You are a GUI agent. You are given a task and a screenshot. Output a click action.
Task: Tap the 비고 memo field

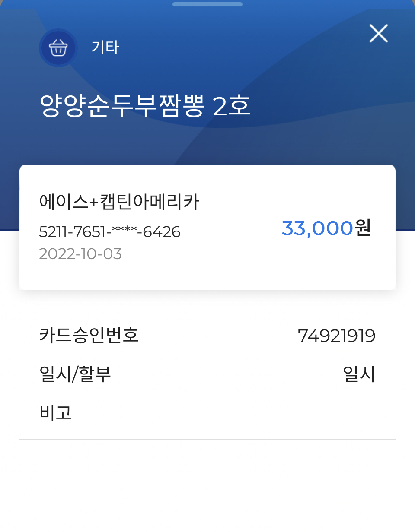pos(207,413)
